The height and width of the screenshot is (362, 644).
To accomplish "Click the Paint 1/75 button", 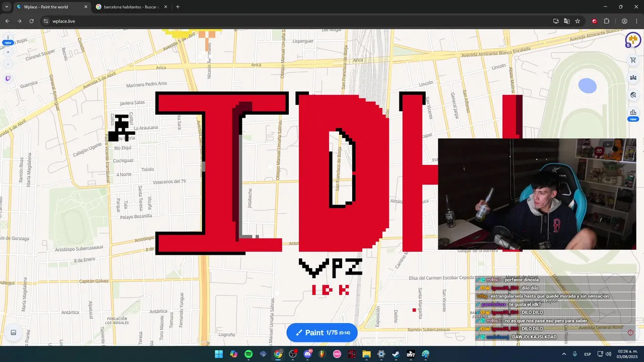I will pos(322,332).
